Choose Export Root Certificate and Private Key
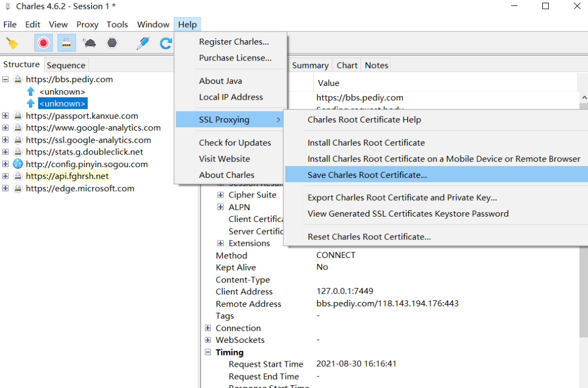 [437, 198]
